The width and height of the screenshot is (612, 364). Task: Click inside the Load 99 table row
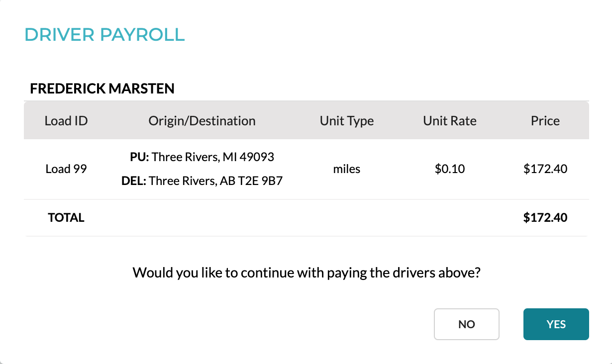[x=306, y=169]
